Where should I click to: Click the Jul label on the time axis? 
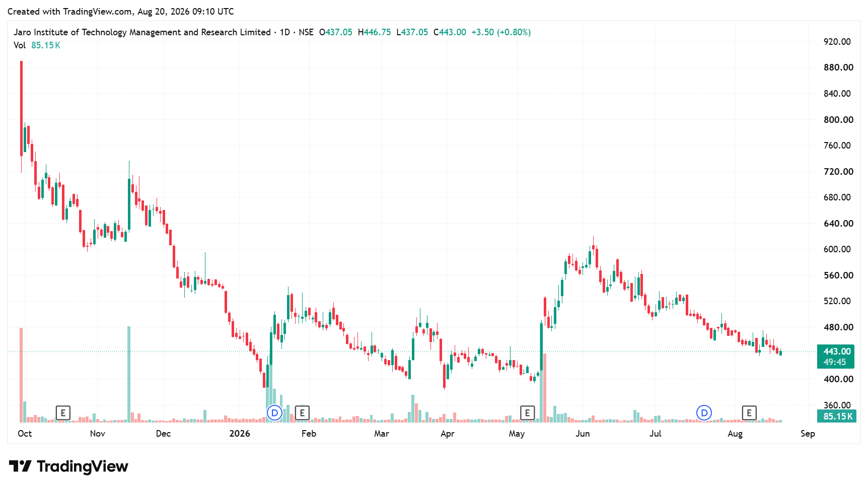(x=656, y=434)
